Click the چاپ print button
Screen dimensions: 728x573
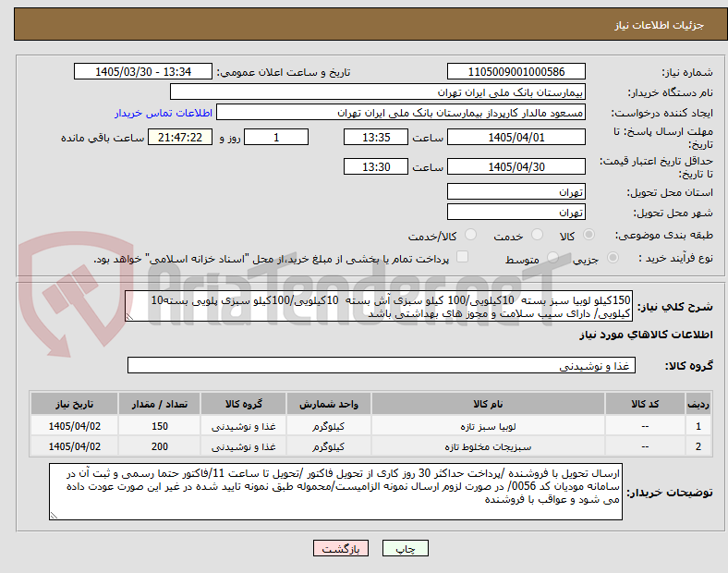point(406,548)
